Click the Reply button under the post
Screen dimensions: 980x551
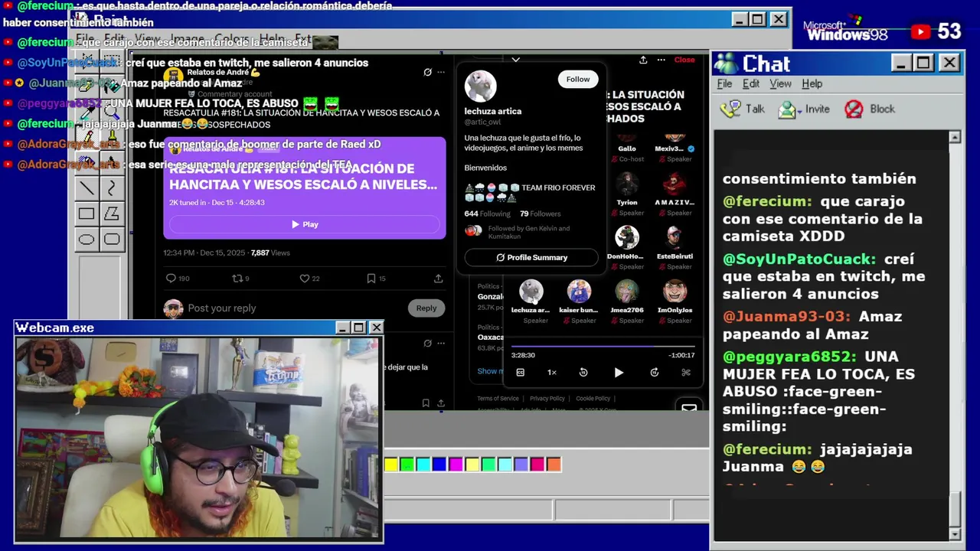point(426,308)
